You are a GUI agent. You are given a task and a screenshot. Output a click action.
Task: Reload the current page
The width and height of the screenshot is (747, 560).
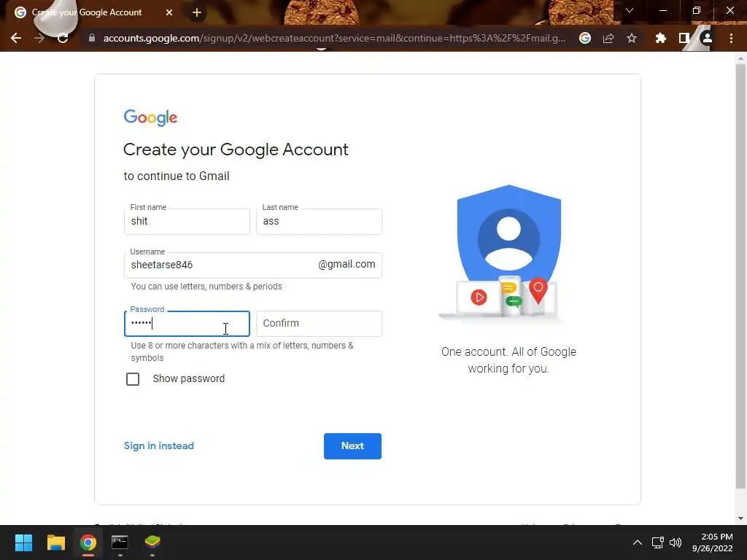[x=63, y=38]
